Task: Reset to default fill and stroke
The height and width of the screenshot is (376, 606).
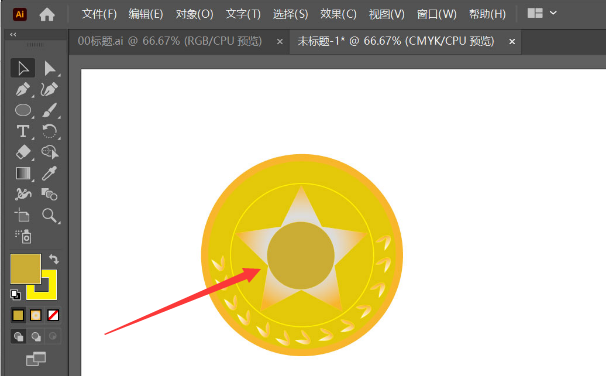Action: click(15, 294)
